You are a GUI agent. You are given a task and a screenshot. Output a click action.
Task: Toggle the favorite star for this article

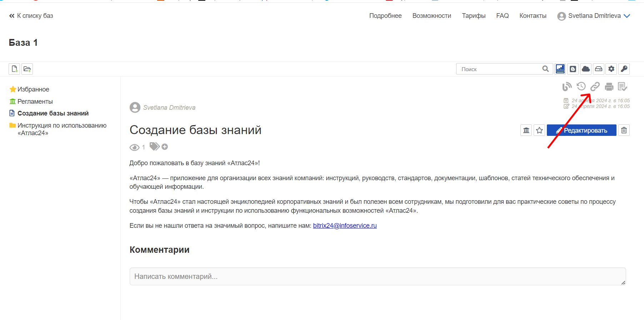[539, 130]
